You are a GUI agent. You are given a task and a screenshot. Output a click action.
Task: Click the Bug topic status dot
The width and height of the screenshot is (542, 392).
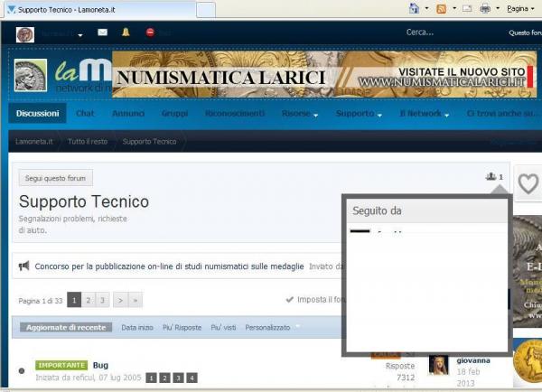(x=22, y=371)
